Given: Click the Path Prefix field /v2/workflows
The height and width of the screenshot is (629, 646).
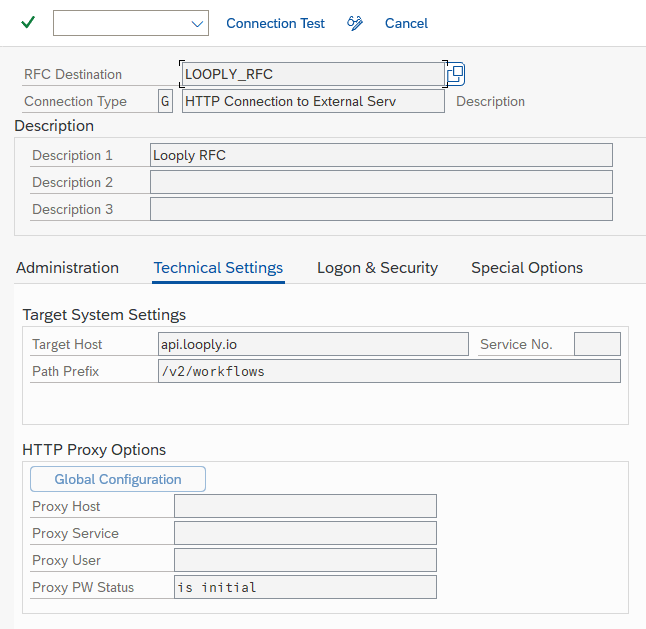Looking at the screenshot, I should point(390,371).
